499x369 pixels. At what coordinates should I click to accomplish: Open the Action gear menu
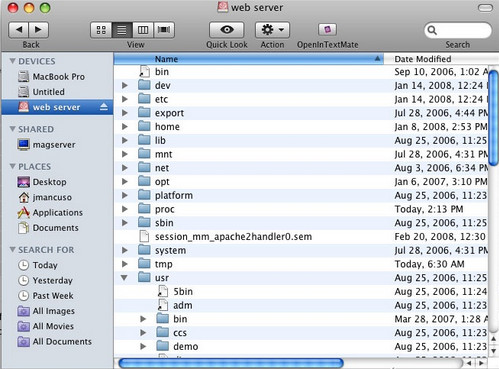[x=272, y=30]
